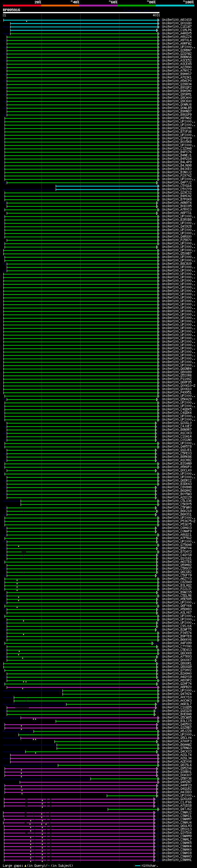The image size is (197, 868).
Task: Select the UniRef100_Q4TJ62 entry
Action: (177, 809)
